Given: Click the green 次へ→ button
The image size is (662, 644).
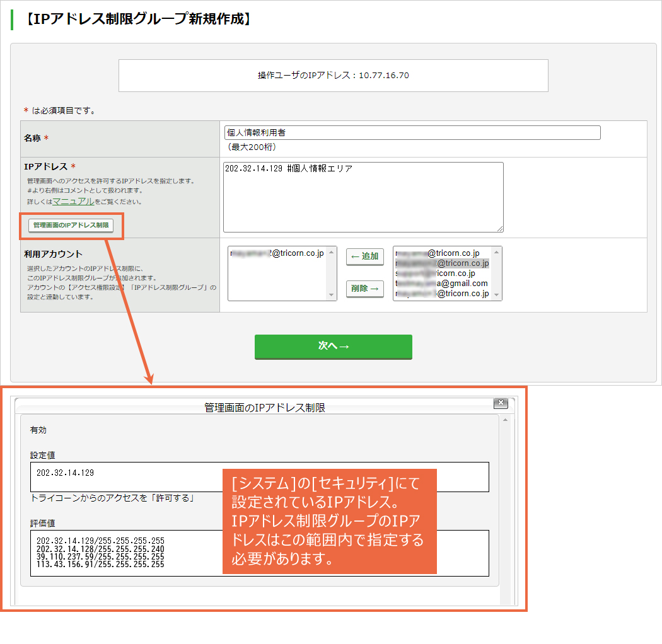Looking at the screenshot, I should 333,347.
